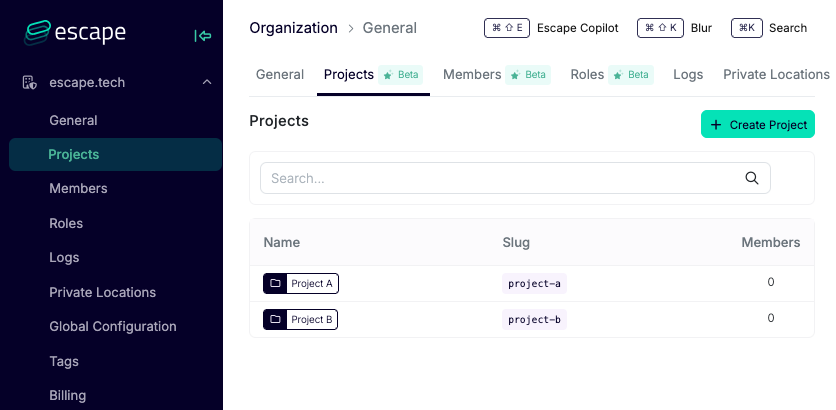Collapse the sidebar with the arrow icon
Viewport: 836px width, 410px height.
[x=203, y=36]
